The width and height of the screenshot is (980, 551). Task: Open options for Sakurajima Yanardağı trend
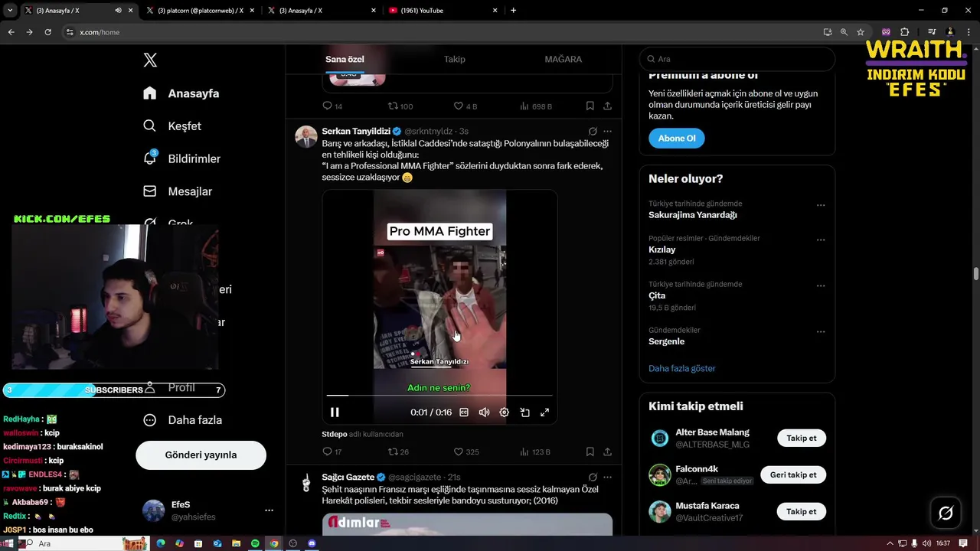(821, 205)
